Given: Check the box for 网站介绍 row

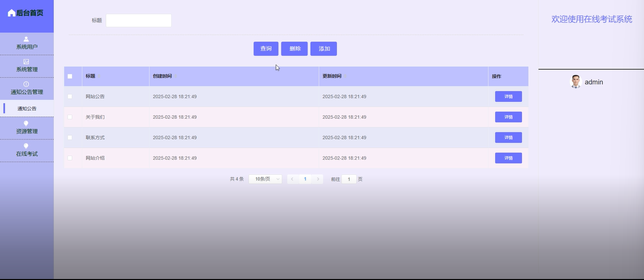Looking at the screenshot, I should [70, 158].
